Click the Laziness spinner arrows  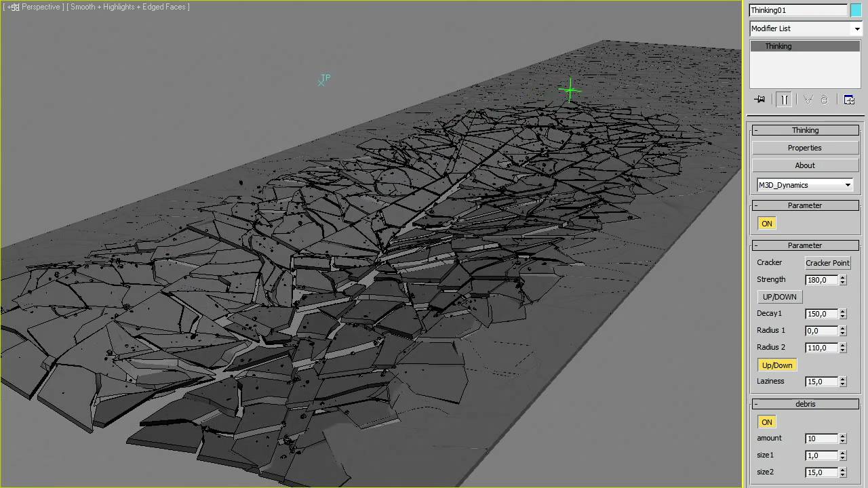click(x=843, y=382)
